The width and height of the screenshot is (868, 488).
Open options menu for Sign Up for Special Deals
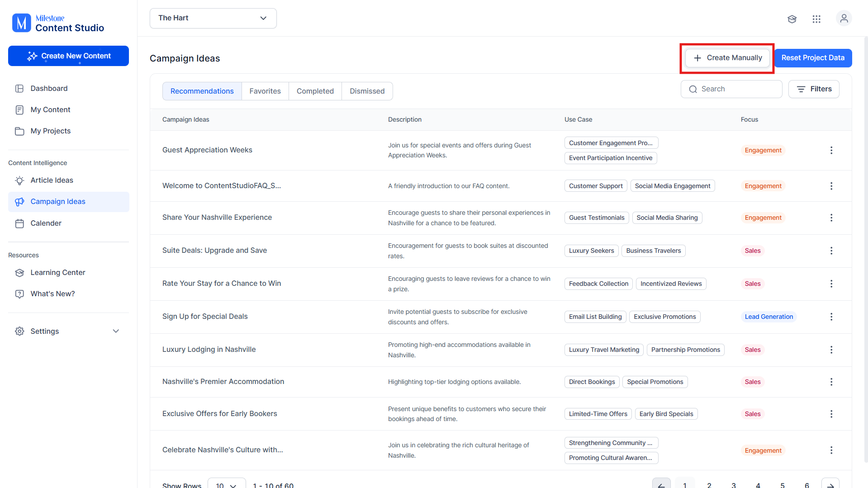coord(831,317)
